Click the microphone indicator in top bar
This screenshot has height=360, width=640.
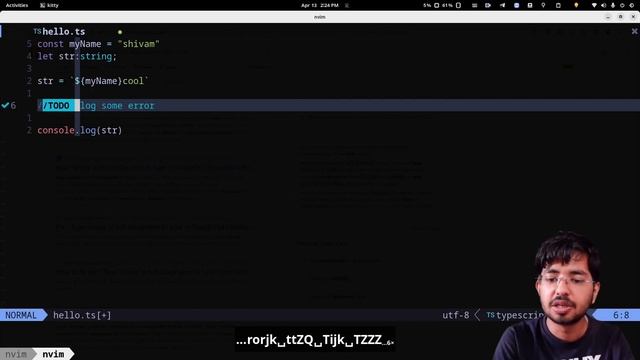(x=613, y=5)
